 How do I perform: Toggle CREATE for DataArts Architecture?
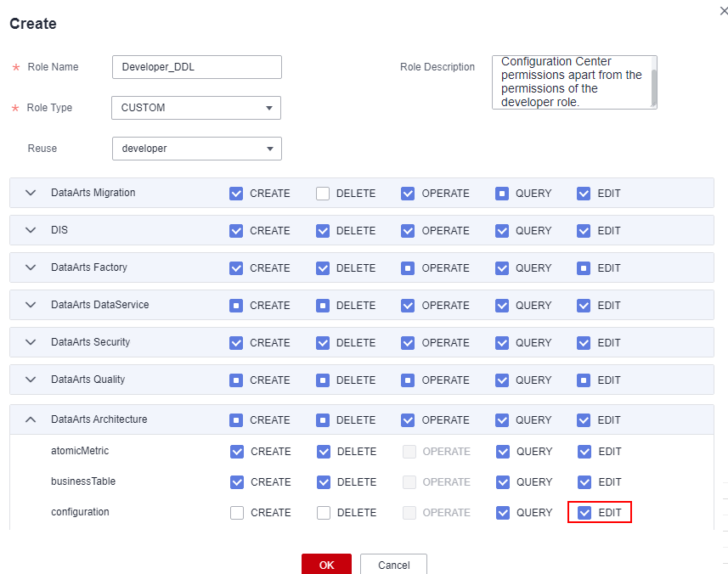236,420
